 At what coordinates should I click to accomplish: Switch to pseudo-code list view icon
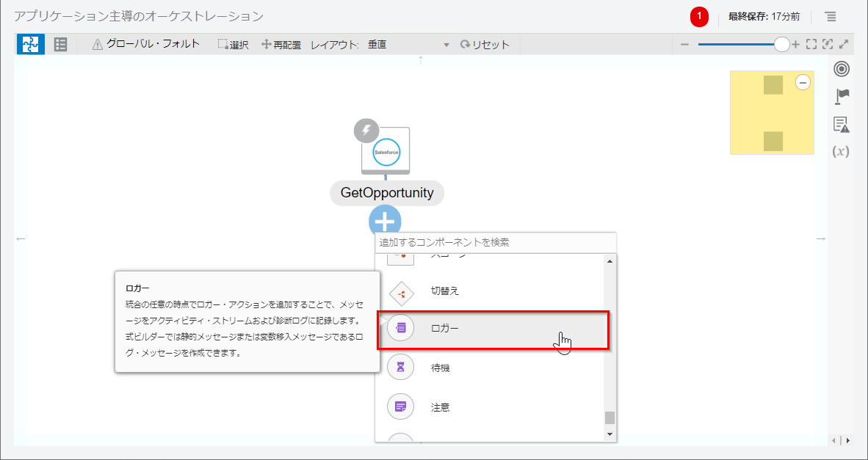[61, 45]
